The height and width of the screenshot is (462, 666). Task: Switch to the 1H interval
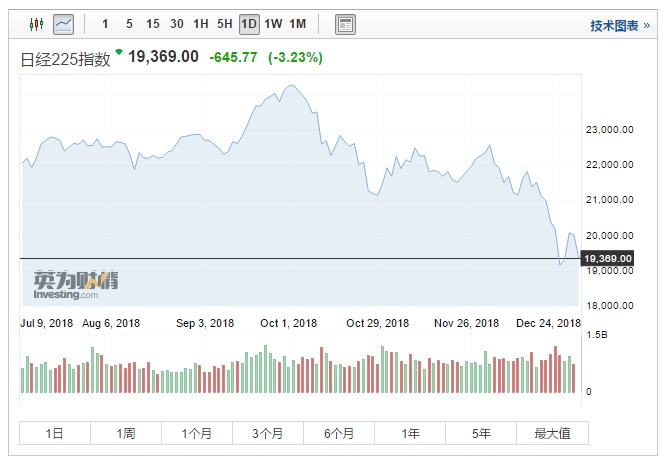(201, 23)
